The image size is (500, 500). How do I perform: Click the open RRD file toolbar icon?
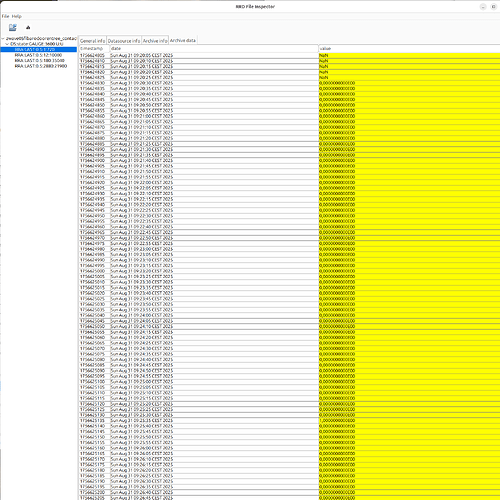(13, 27)
